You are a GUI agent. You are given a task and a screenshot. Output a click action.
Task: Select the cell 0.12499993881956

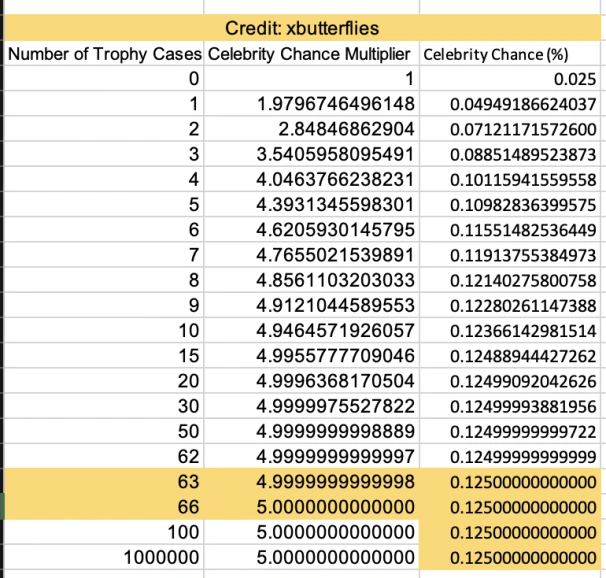[x=510, y=406]
